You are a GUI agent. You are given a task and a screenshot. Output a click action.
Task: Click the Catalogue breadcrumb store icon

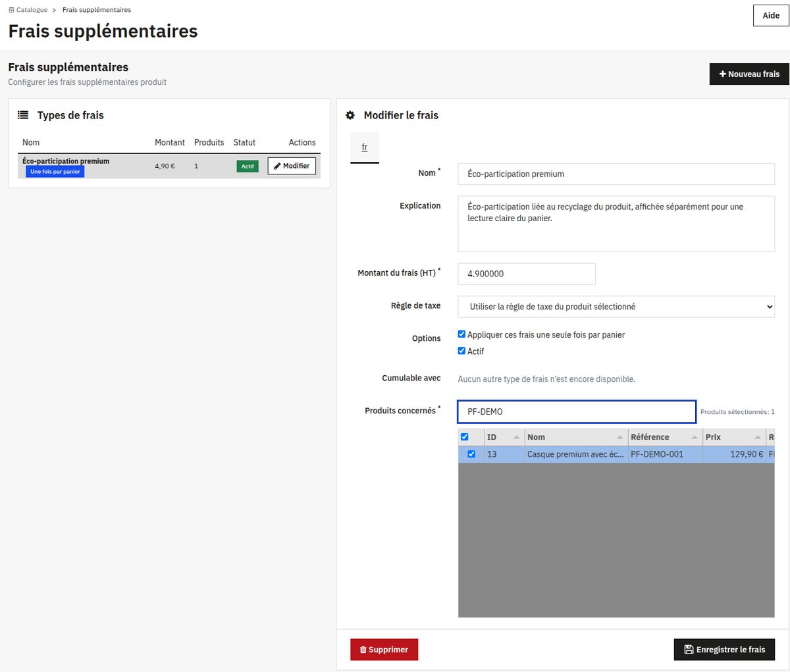click(11, 10)
